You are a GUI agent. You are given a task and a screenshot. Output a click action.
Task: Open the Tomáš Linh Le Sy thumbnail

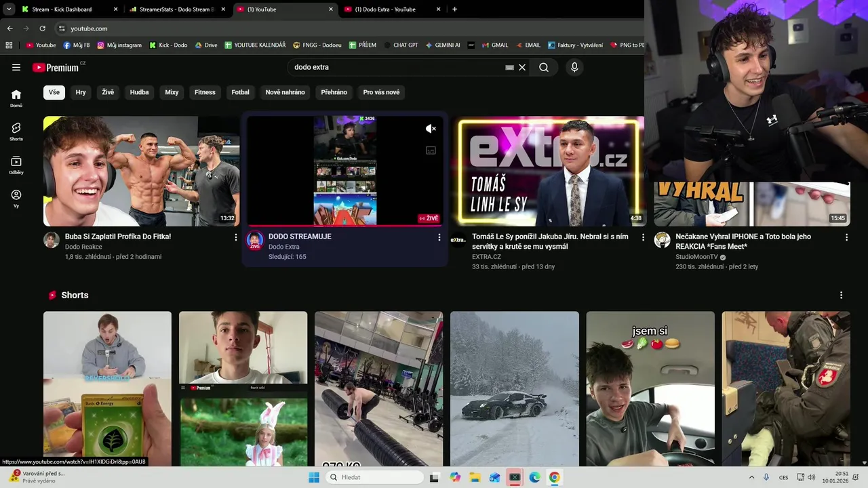548,171
